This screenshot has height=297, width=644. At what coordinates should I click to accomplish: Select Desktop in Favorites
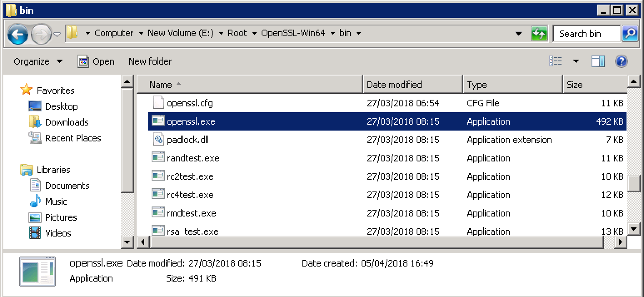tap(61, 106)
